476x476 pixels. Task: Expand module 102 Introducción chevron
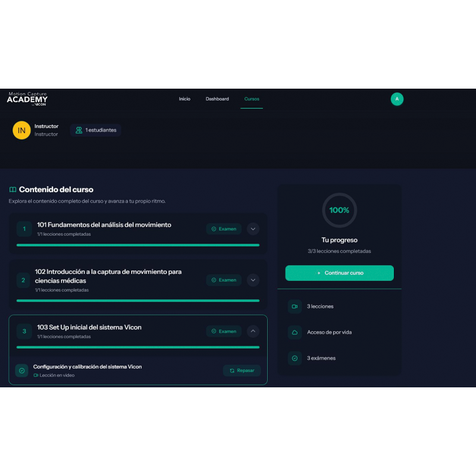(253, 280)
